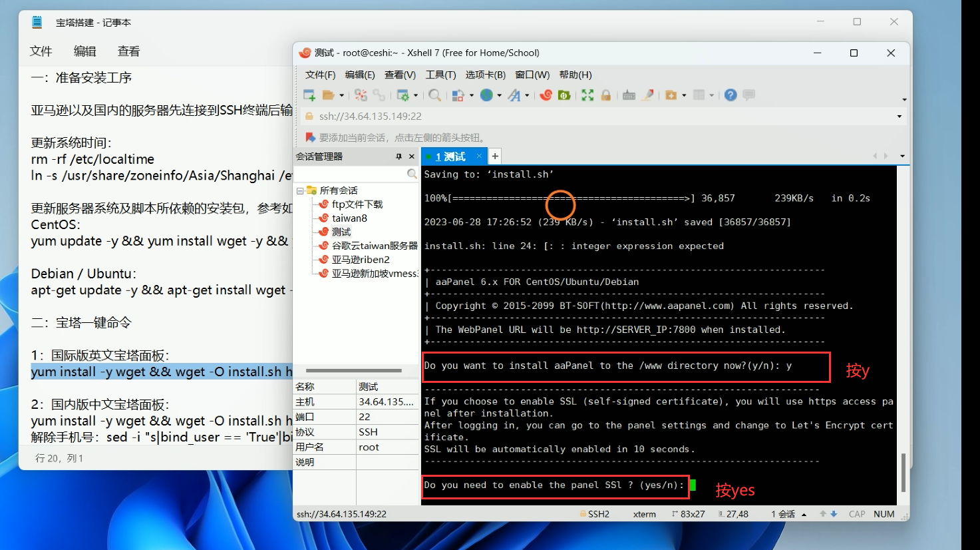Open the 选项卡(B) menu in Xshell

coord(485,75)
